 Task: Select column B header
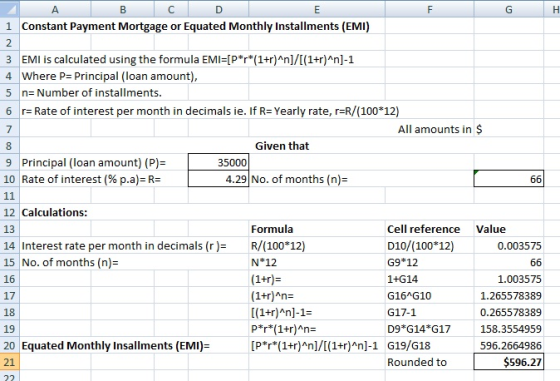coord(122,9)
